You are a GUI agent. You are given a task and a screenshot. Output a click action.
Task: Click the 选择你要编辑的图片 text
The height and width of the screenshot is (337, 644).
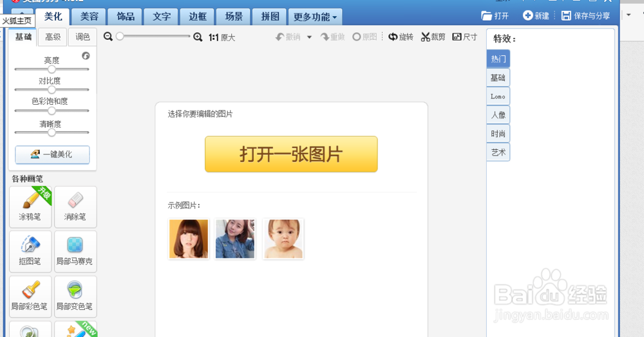200,114
